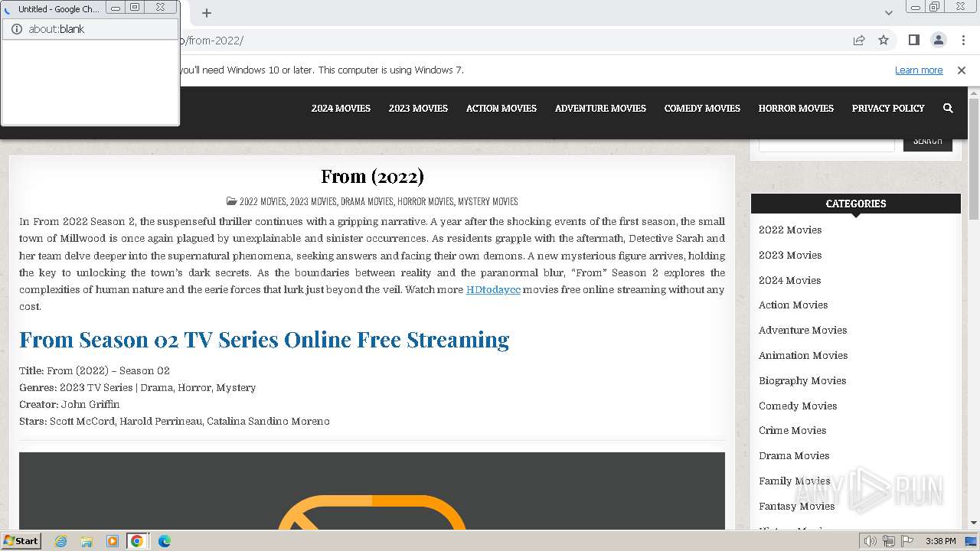
Task: Open the PRIVACY POLICY menu item
Action: (x=888, y=109)
